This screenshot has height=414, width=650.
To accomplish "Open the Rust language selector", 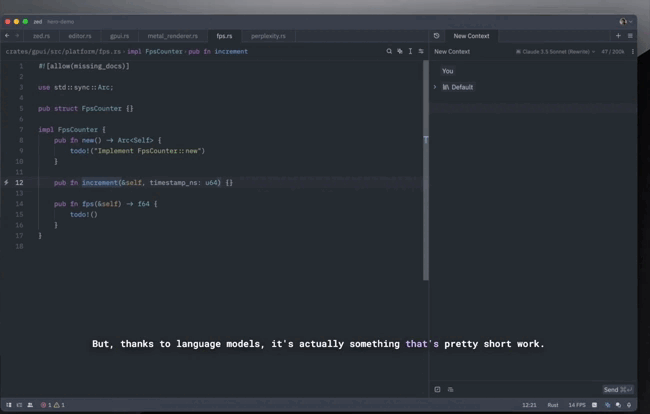I will click(555, 405).
